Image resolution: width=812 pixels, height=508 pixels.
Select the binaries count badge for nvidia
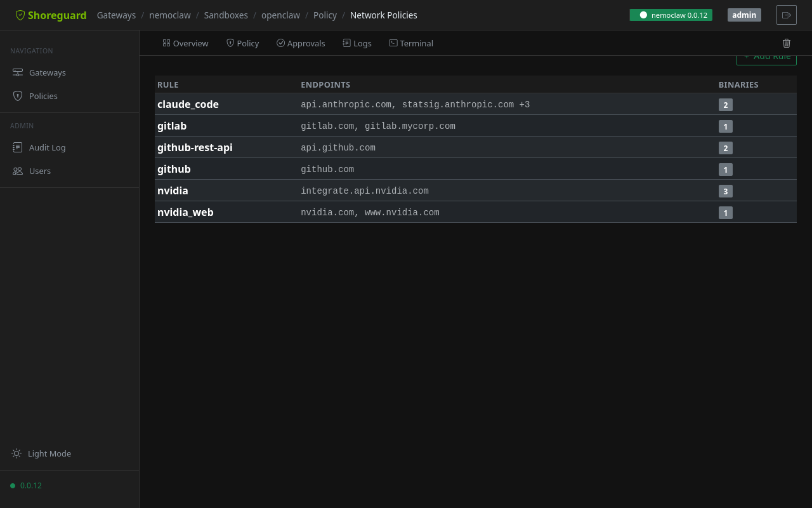coord(725,190)
